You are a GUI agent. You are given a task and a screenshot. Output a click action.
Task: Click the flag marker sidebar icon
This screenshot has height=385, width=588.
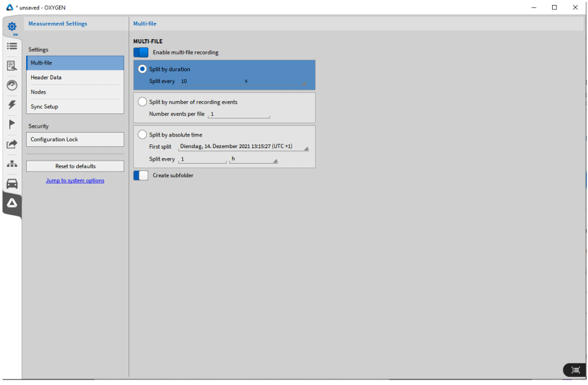point(12,124)
